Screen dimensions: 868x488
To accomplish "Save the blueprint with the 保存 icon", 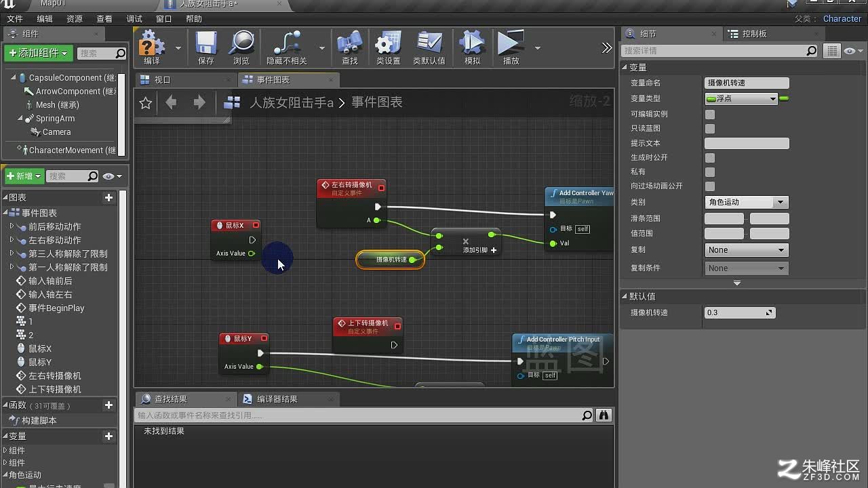I will click(206, 47).
